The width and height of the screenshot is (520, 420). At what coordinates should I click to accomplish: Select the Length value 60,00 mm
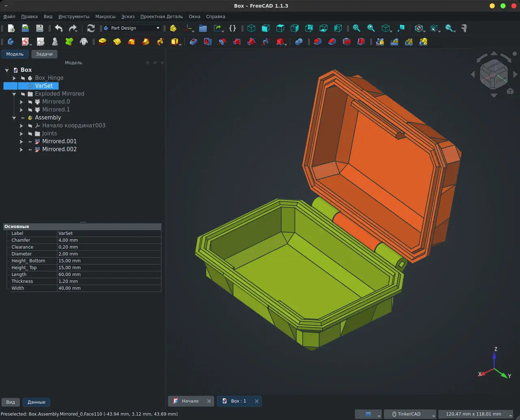109,274
